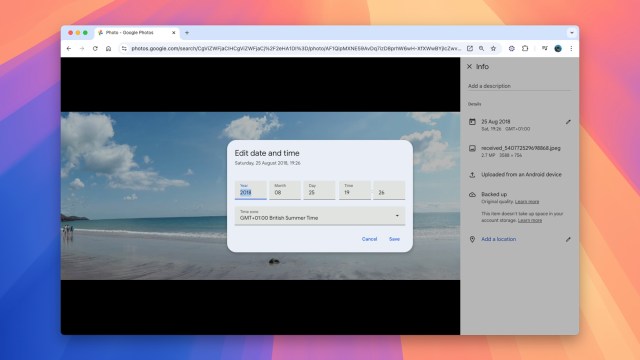Cancel the Edit date and time dialog
The height and width of the screenshot is (360, 640).
tap(369, 239)
